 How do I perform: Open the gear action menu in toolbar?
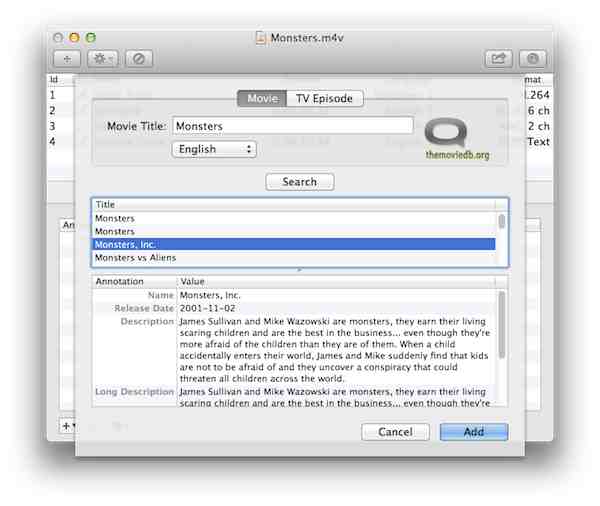tap(103, 59)
